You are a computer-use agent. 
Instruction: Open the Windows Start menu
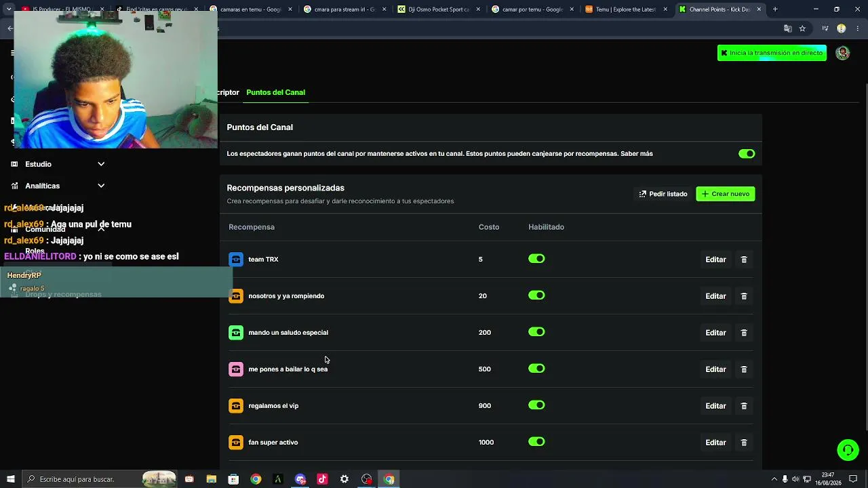(x=10, y=479)
